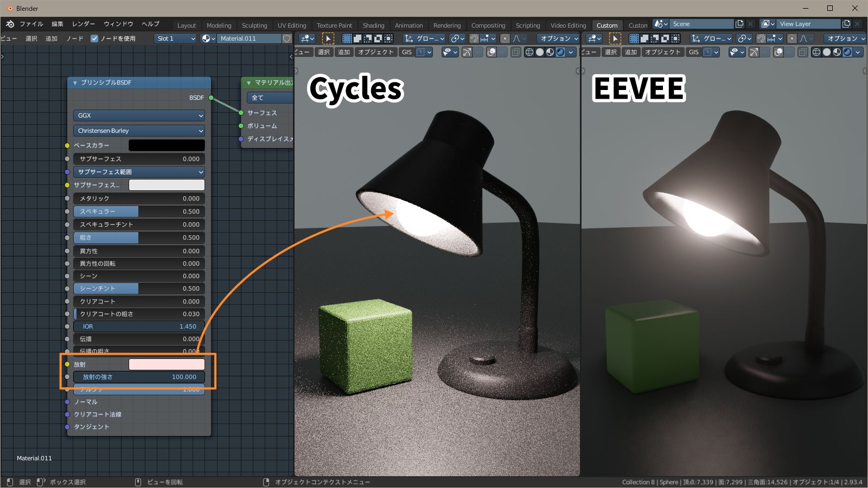Choose intersect selection mode in EEVEE viewport
This screenshot has height=488, width=868.
pyautogui.click(x=675, y=38)
